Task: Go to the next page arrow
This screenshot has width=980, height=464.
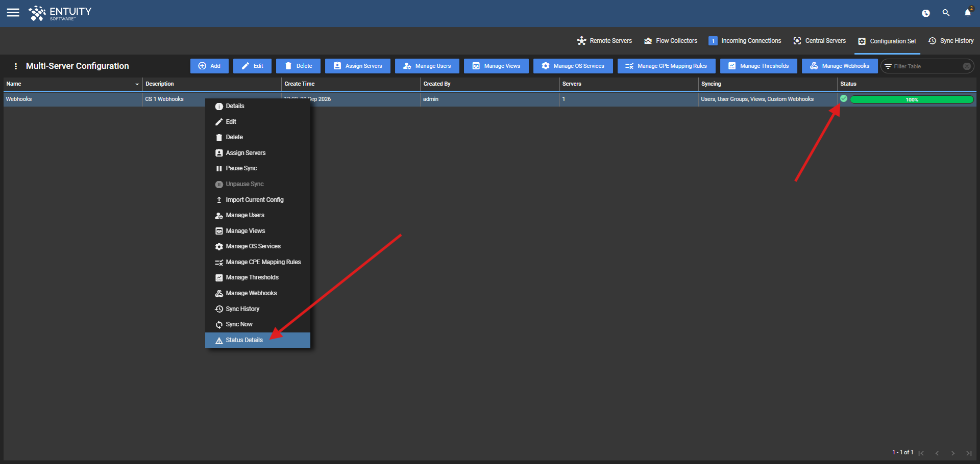Action: click(953, 453)
